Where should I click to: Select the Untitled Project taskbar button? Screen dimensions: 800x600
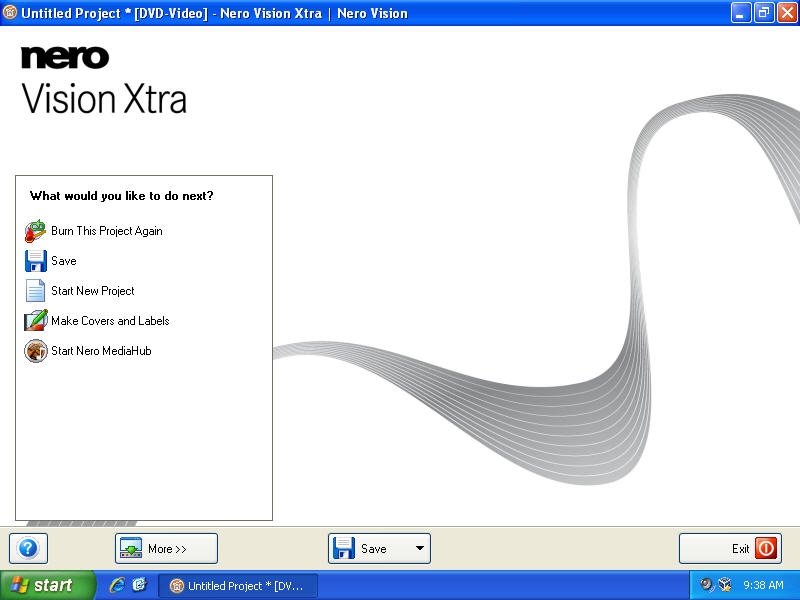238,586
